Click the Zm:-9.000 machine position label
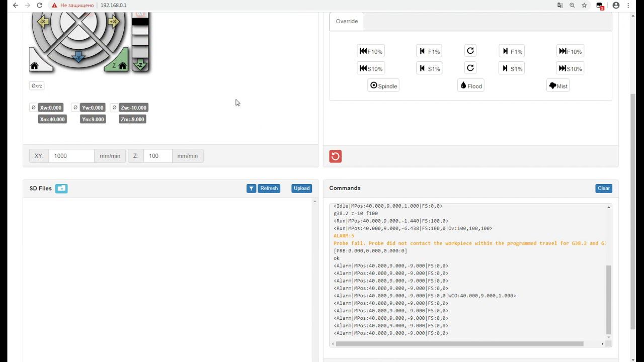This screenshot has height=362, width=644. click(x=133, y=120)
